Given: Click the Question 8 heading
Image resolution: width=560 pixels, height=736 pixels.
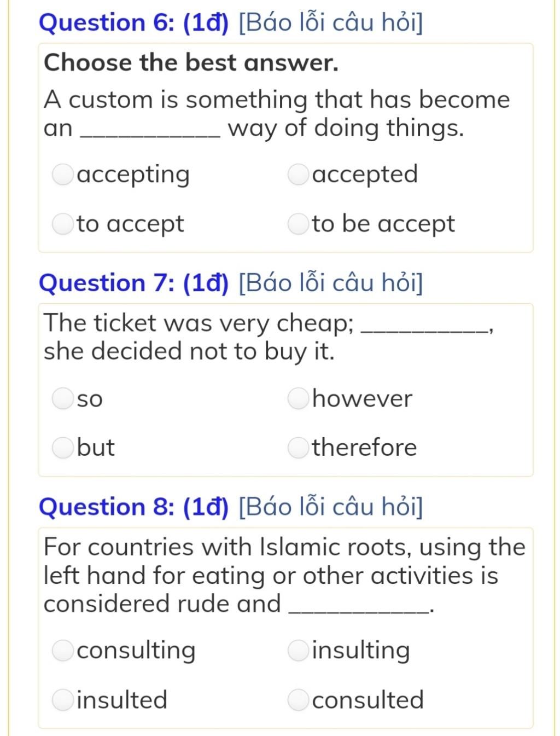Looking at the screenshot, I should coord(133,507).
